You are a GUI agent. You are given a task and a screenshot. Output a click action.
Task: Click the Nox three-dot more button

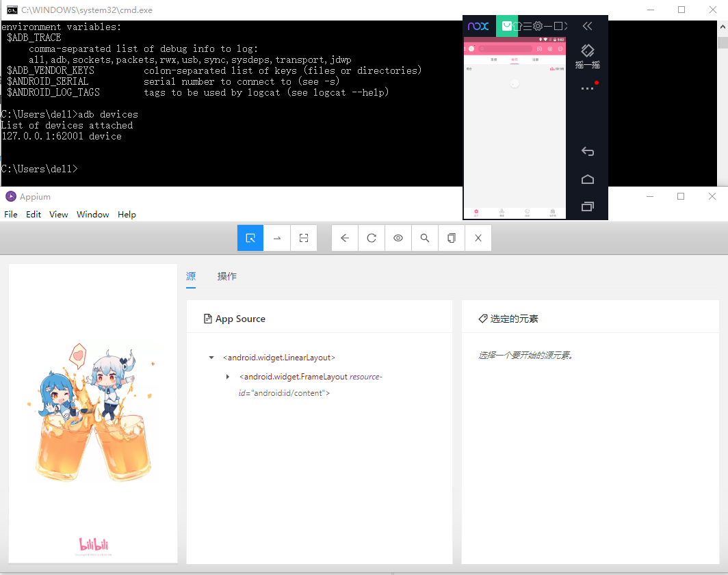pos(587,89)
